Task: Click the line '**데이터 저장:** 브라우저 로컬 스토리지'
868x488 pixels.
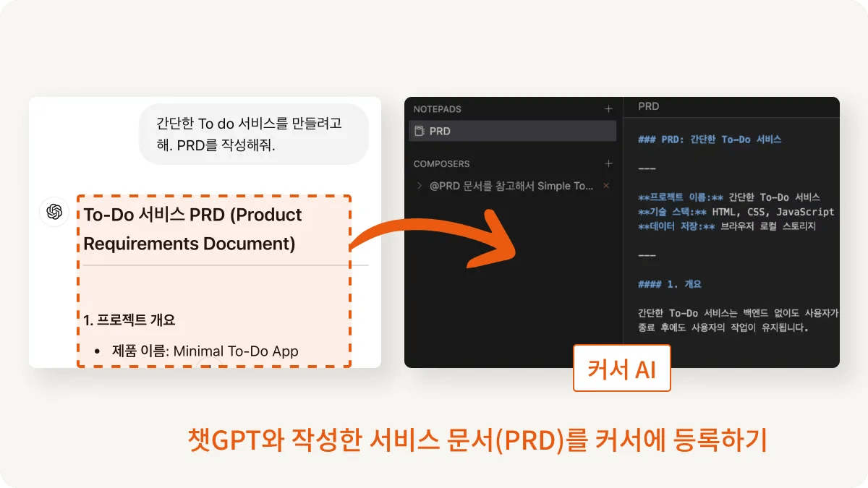Action: point(726,226)
